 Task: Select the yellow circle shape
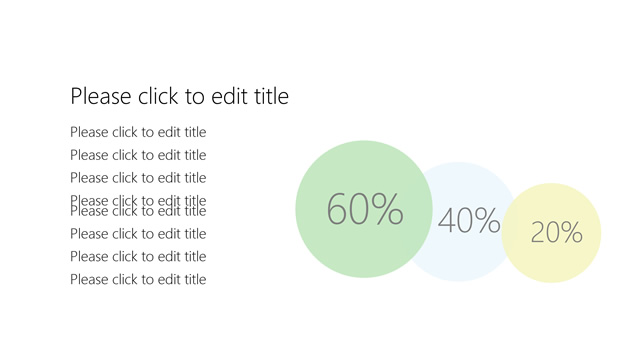[552, 233]
